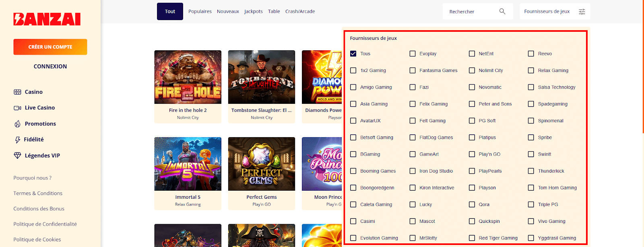644x247 pixels.
Task: Open the Crash/Arcade tab
Action: pyautogui.click(x=300, y=11)
